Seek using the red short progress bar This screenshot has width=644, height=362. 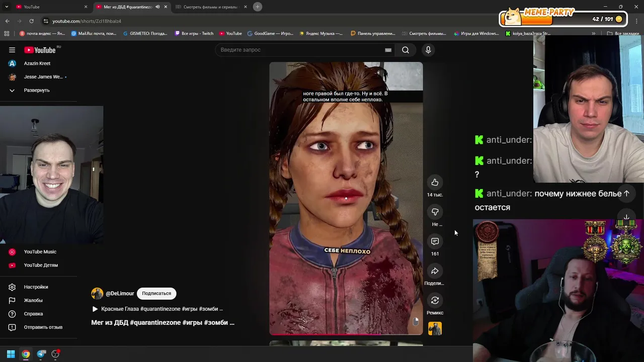346,334
